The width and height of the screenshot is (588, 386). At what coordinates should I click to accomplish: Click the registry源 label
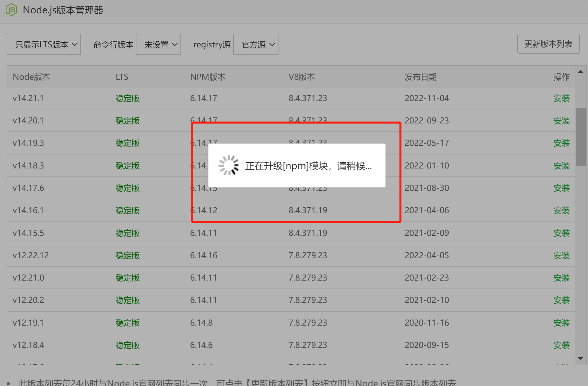coord(212,45)
